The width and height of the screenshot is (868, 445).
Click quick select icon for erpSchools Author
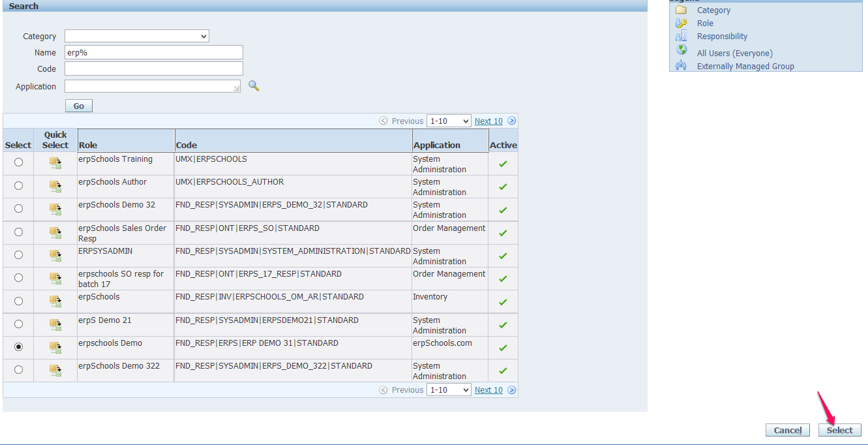(55, 187)
